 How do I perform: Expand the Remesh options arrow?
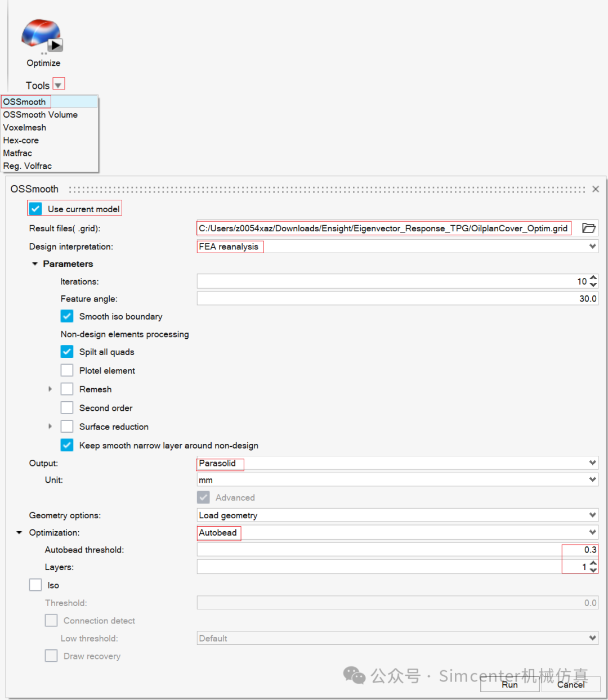(x=50, y=389)
